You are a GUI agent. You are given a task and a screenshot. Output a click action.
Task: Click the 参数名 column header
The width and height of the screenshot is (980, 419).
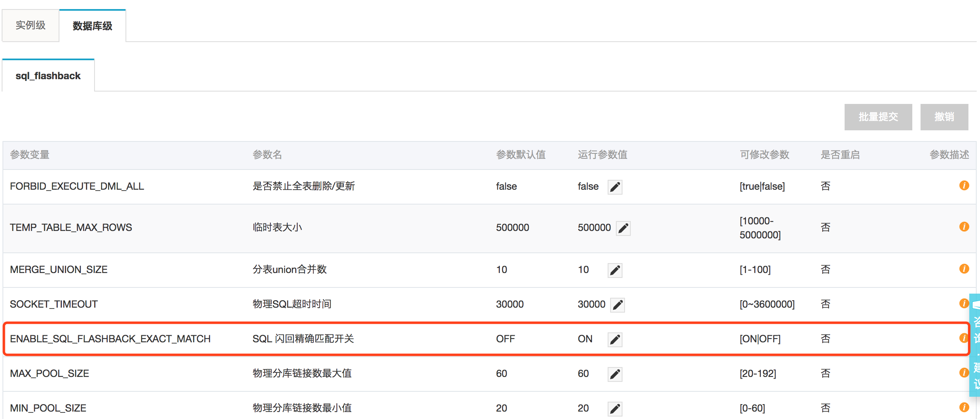[x=267, y=155]
